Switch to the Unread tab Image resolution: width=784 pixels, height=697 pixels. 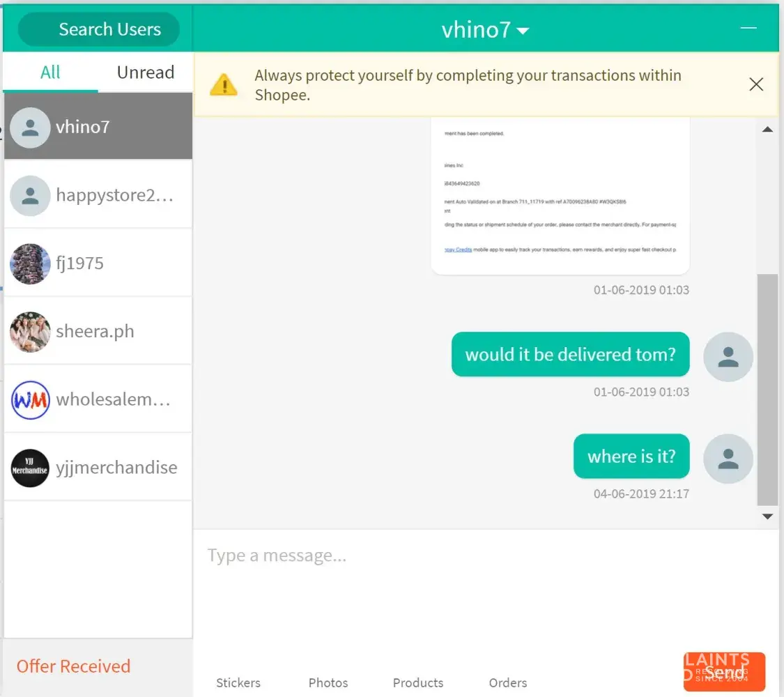(145, 72)
